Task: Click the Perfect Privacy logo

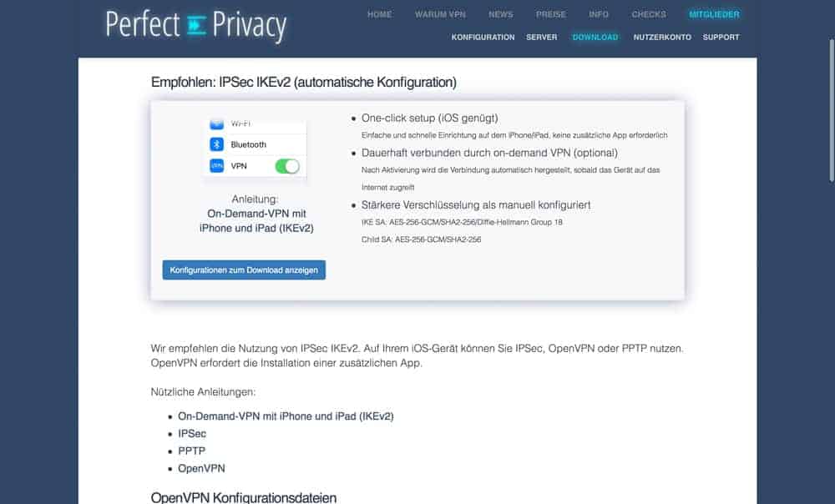Action: pos(196,25)
